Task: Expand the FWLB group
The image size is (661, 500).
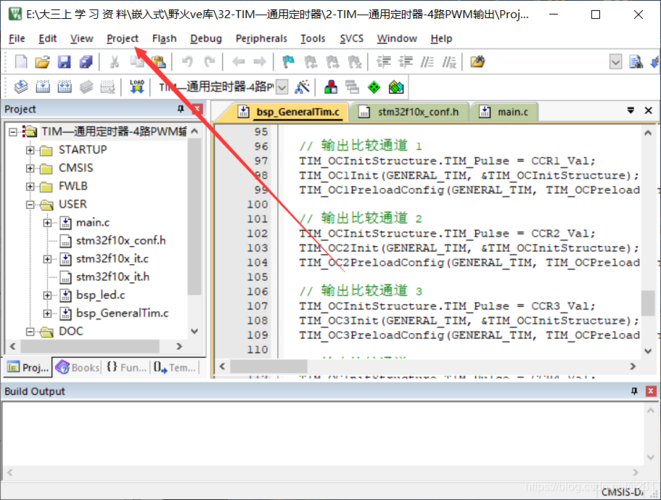Action: pyautogui.click(x=30, y=186)
